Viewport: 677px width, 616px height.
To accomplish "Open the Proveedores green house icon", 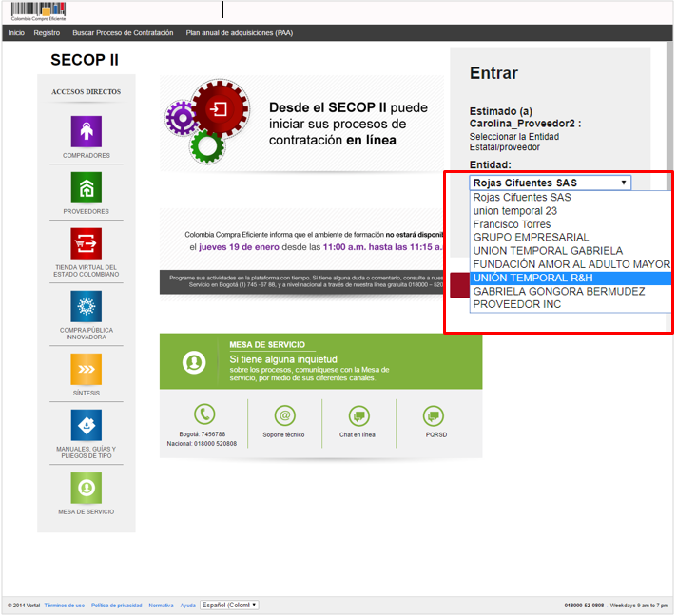I will point(87,188).
